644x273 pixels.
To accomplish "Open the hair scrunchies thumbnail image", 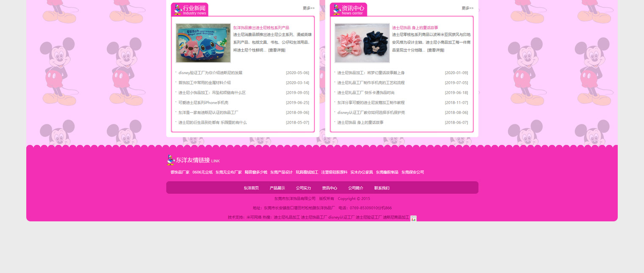I will [x=362, y=43].
